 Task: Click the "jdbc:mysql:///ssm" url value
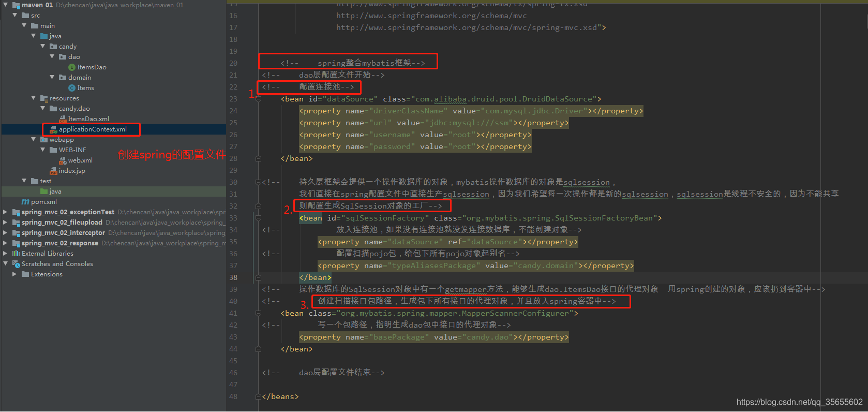[x=469, y=123]
